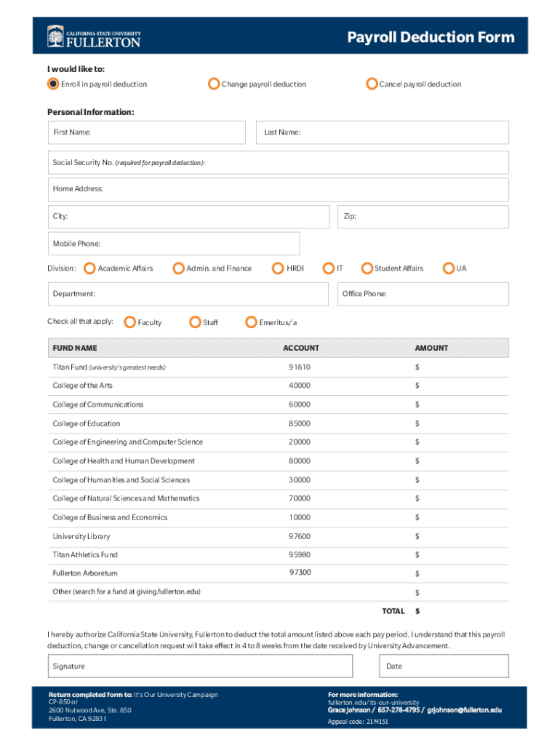Check the Faculty option

point(129,322)
